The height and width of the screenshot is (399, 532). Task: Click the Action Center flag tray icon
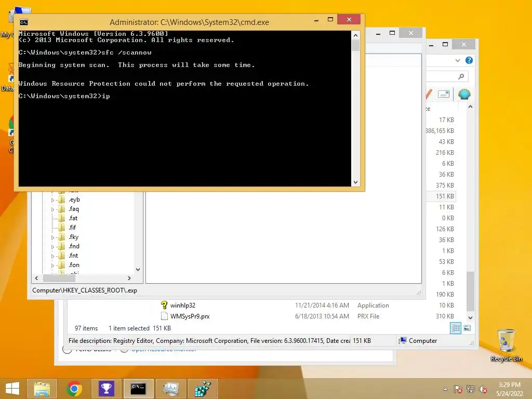[x=458, y=389]
